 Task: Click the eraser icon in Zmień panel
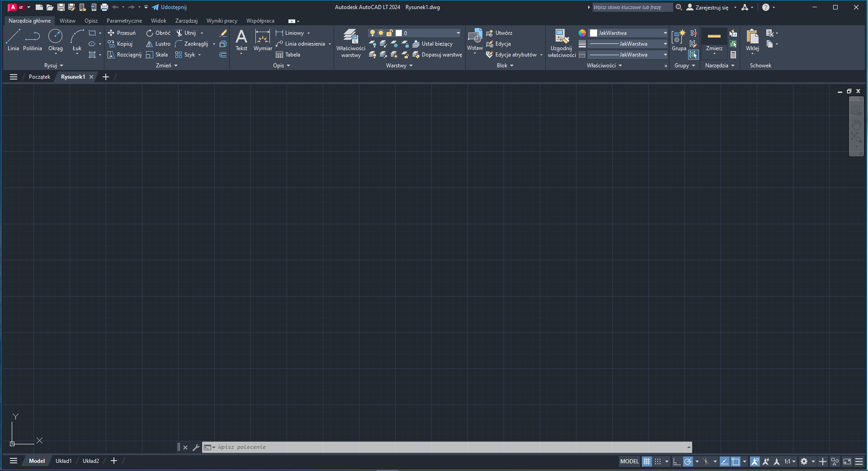pos(223,33)
